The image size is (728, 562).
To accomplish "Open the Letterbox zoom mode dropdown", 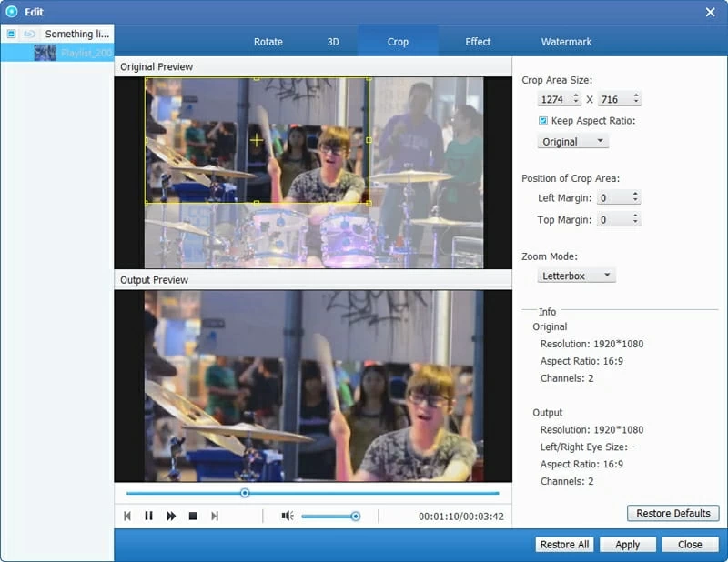I will point(576,275).
